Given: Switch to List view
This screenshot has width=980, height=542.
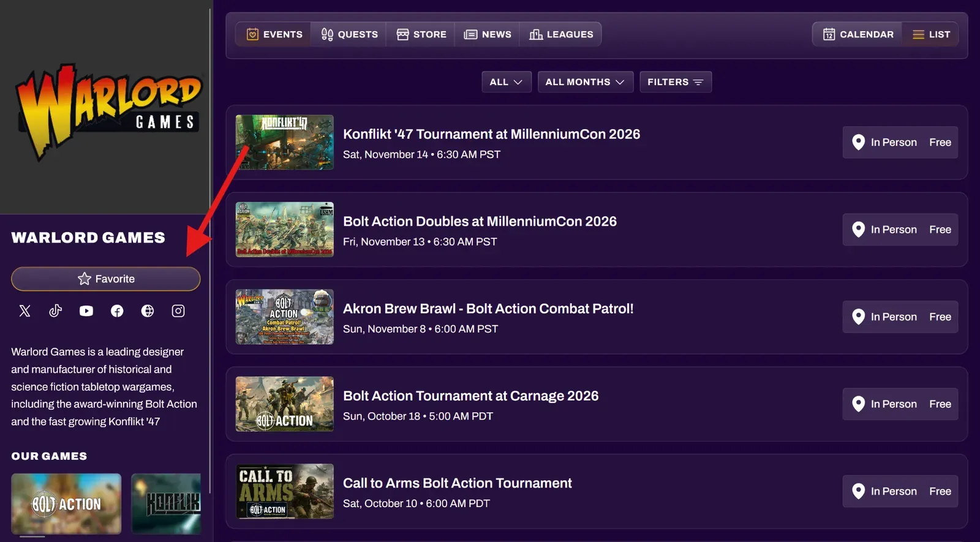Looking at the screenshot, I should click(x=931, y=34).
